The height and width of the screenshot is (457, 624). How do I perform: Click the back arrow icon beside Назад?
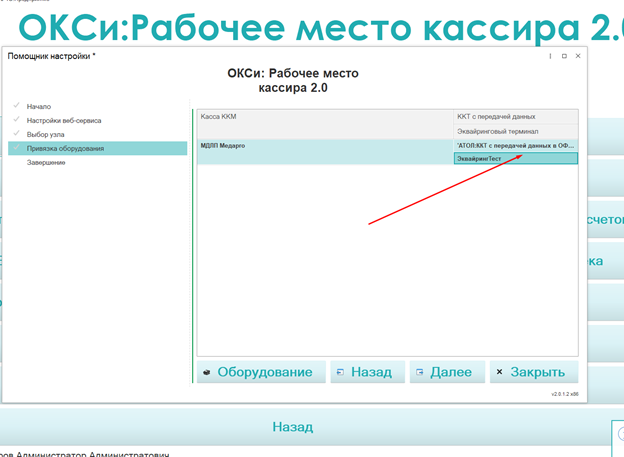tap(340, 372)
